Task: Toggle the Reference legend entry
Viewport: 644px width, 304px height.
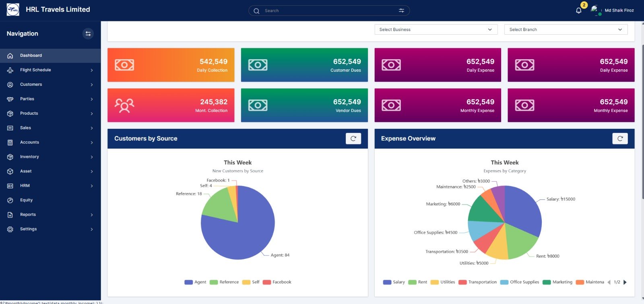Action: [x=224, y=282]
